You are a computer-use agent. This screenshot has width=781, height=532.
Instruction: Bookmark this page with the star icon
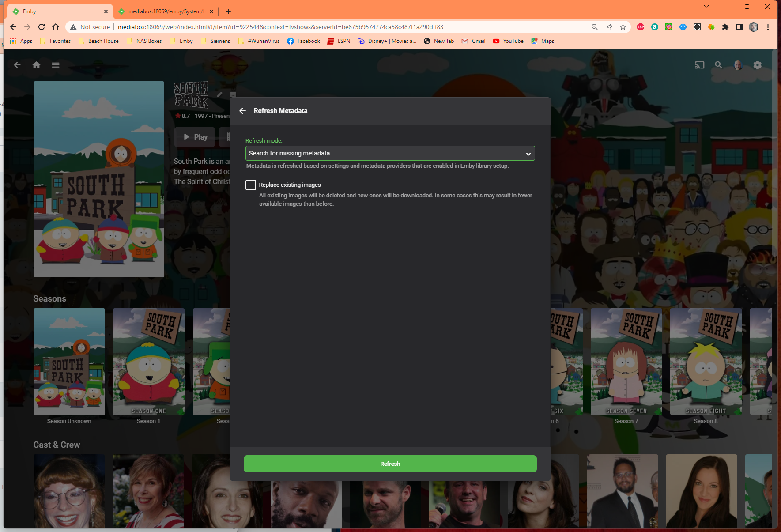point(623,27)
